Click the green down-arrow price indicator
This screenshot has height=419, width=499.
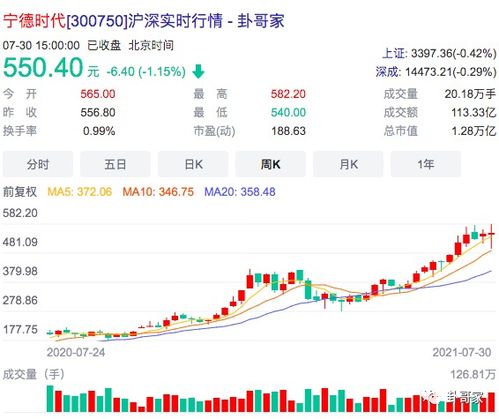(x=198, y=71)
